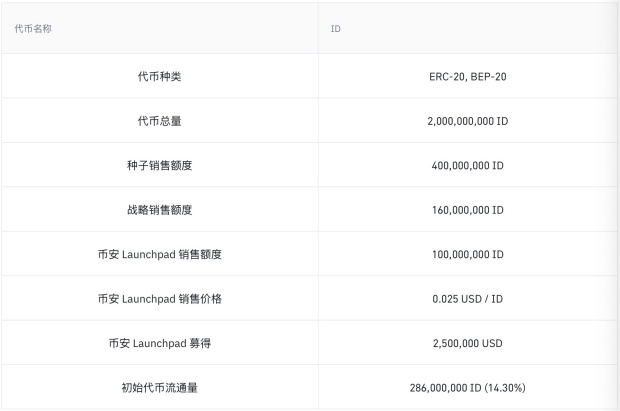620x411 pixels.
Task: Click the ID header value
Action: [x=336, y=28]
